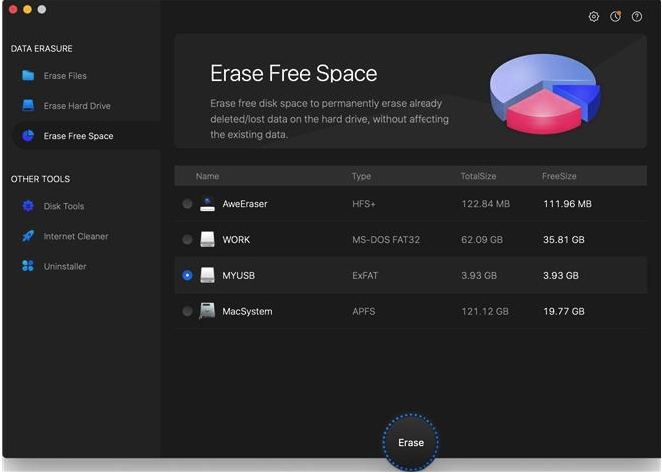Click the ExFAT type cell
Screen dimensions: 662x473
pyautogui.click(x=365, y=275)
